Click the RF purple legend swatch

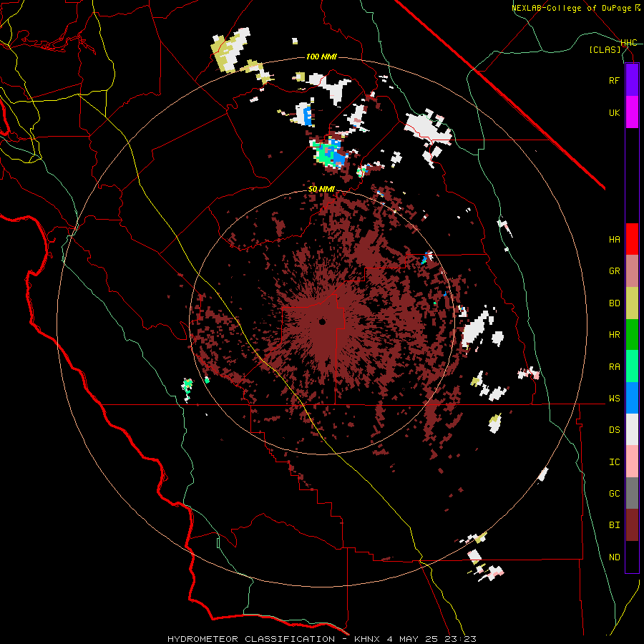(632, 80)
